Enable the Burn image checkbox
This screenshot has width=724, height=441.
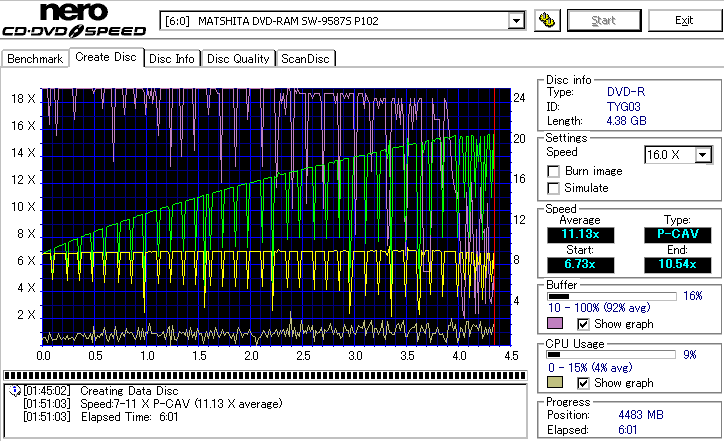point(553,171)
